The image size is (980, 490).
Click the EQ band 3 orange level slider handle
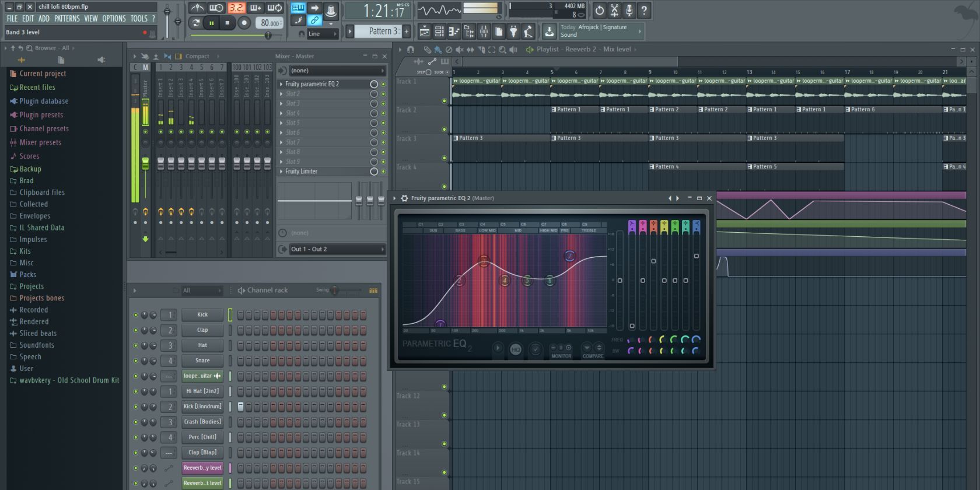(653, 261)
